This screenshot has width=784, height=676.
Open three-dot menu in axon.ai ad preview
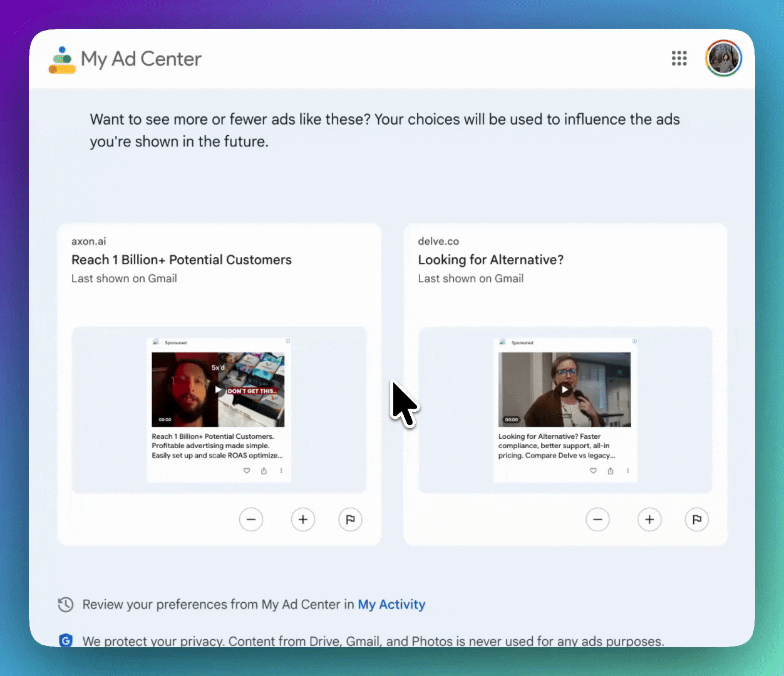pyautogui.click(x=281, y=471)
